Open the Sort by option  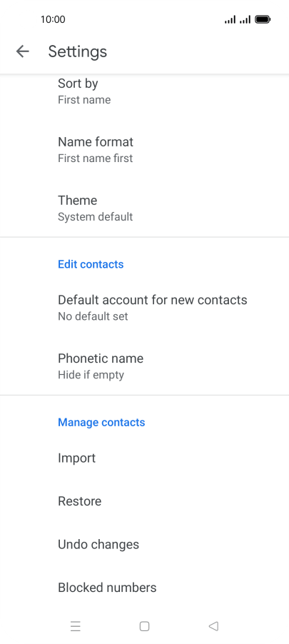pos(144,91)
